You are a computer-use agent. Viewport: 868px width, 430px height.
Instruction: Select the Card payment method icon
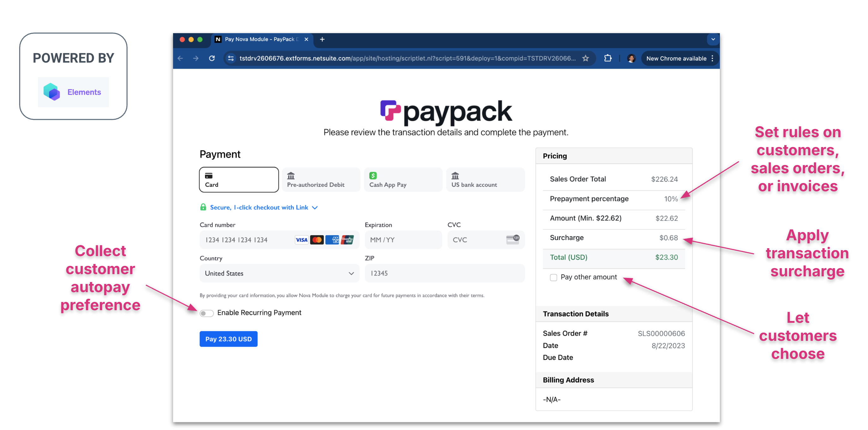click(239, 179)
